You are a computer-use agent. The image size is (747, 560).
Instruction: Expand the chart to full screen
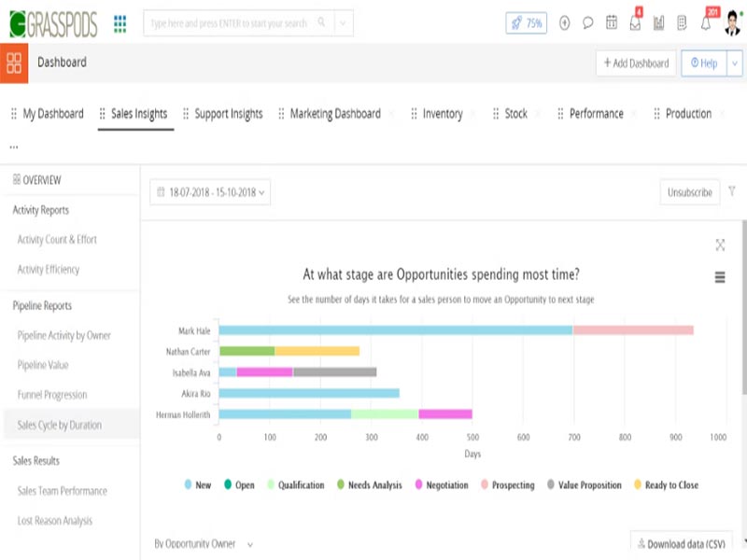pyautogui.click(x=720, y=245)
